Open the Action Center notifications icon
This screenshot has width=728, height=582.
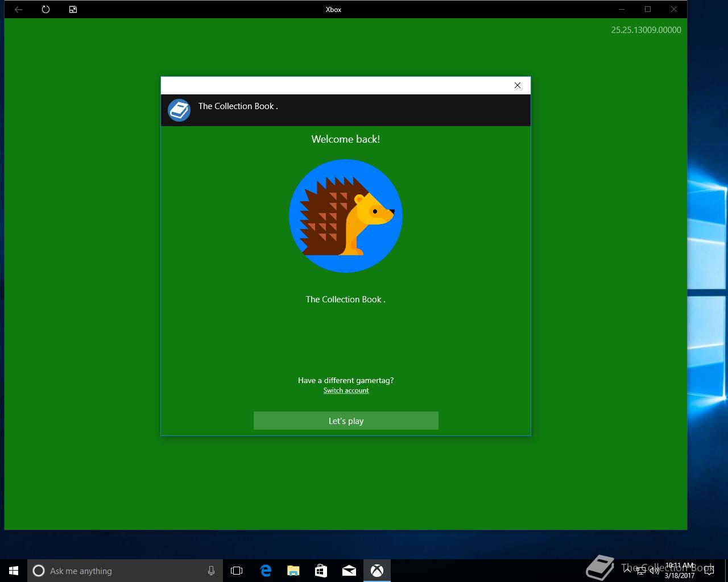point(709,571)
